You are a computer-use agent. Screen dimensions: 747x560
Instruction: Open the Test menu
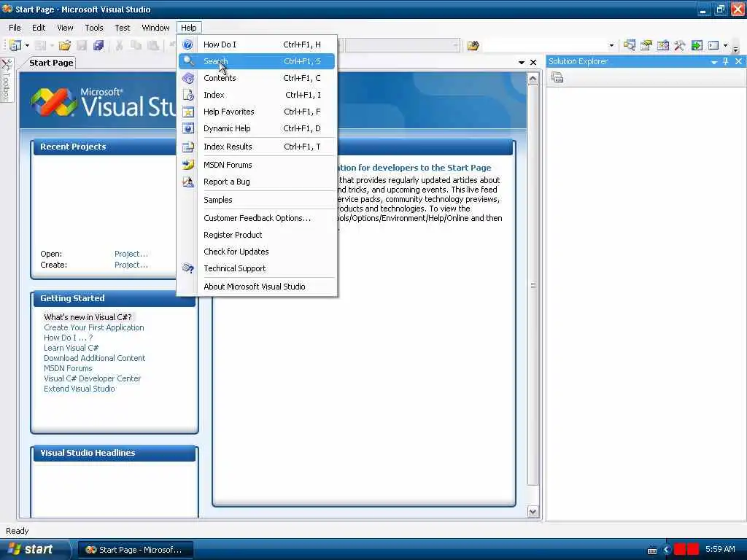point(123,28)
